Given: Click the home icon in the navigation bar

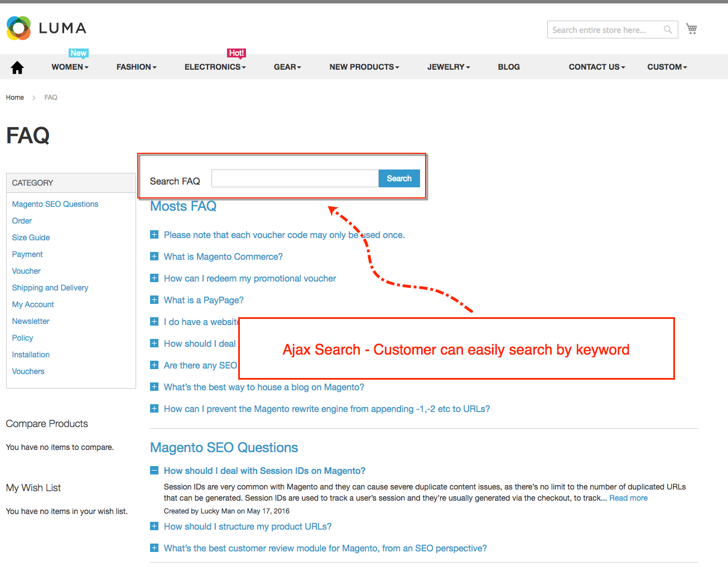Looking at the screenshot, I should (x=17, y=67).
